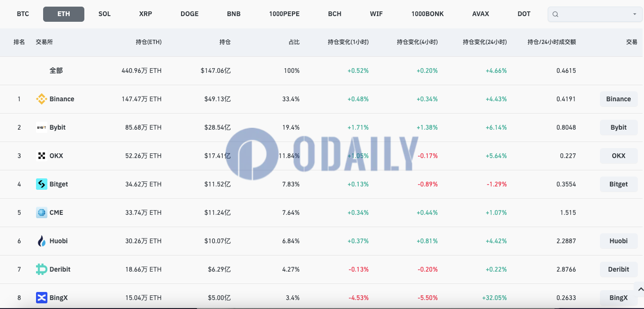Image resolution: width=644 pixels, height=309 pixels.
Task: Click the Deribit trade button
Action: click(618, 269)
